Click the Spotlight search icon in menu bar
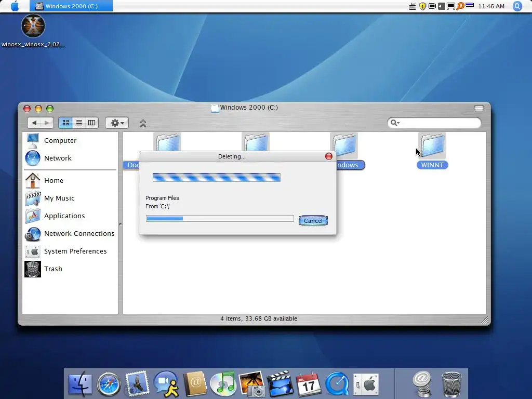The image size is (532, 399). coord(517,6)
